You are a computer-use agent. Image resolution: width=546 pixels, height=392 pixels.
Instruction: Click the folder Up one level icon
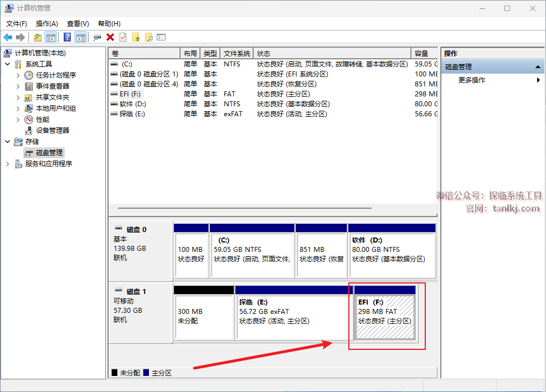[37, 37]
